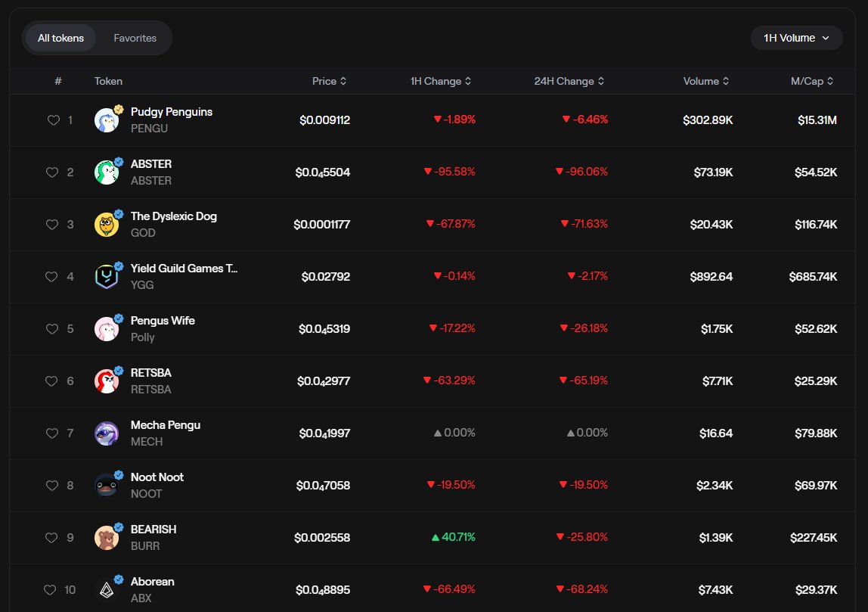
Task: Click the $892.64 volume value
Action: click(x=711, y=276)
